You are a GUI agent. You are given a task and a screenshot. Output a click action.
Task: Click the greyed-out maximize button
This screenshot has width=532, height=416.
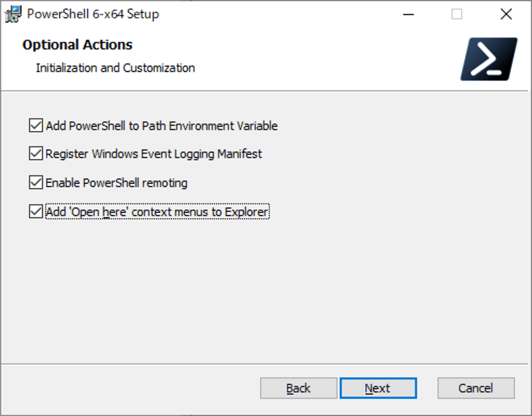[x=457, y=14]
